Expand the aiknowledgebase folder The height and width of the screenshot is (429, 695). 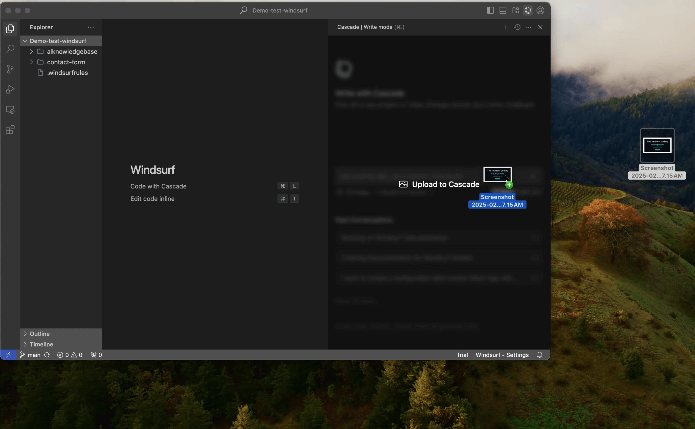click(x=61, y=51)
